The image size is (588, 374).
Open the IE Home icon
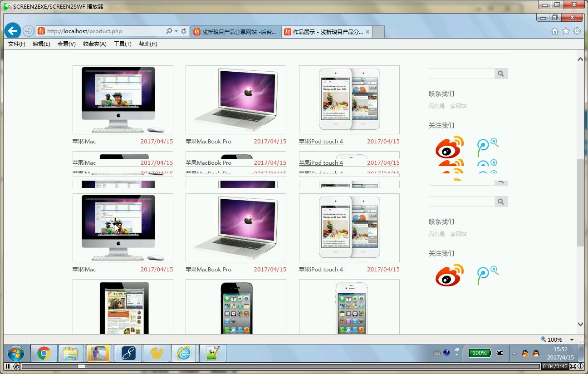[x=554, y=31]
